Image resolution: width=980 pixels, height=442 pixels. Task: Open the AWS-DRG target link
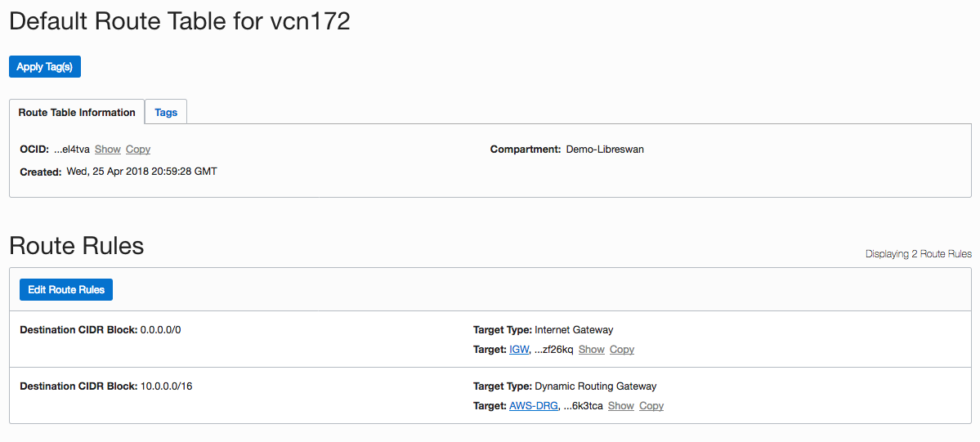click(x=533, y=406)
